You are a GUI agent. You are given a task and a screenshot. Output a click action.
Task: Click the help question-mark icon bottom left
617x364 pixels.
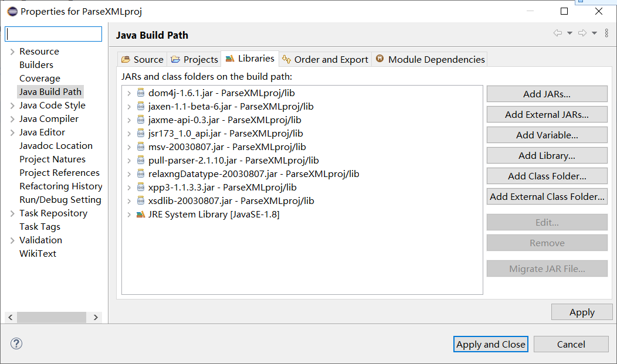click(x=16, y=343)
